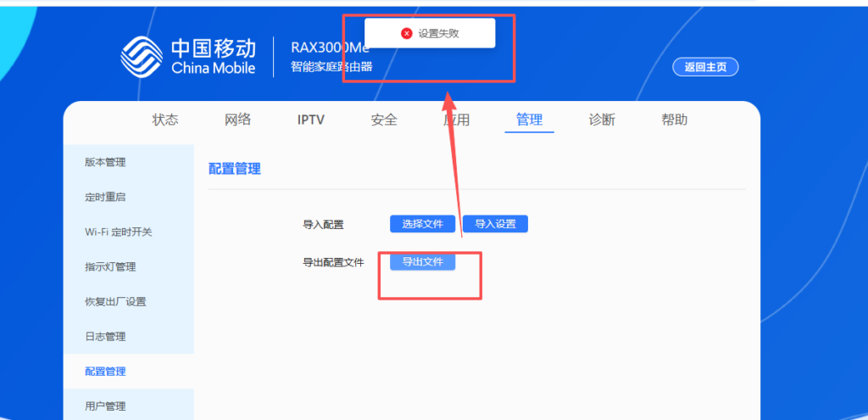The image size is (868, 420).
Task: Open 用户管理 in the sidebar
Action: click(129, 406)
